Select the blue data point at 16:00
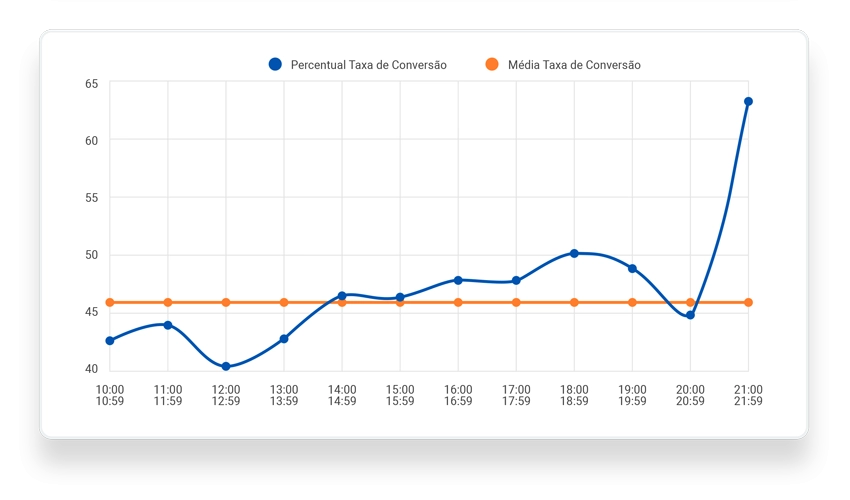 coord(458,280)
